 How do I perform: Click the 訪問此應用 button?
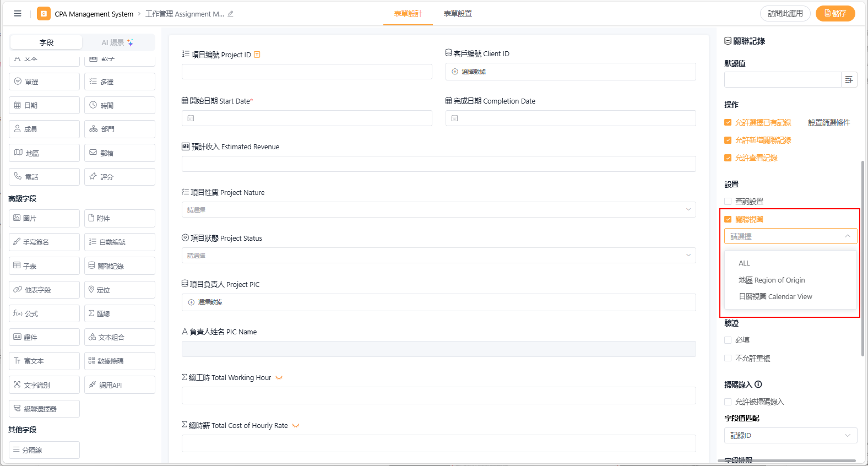785,14
